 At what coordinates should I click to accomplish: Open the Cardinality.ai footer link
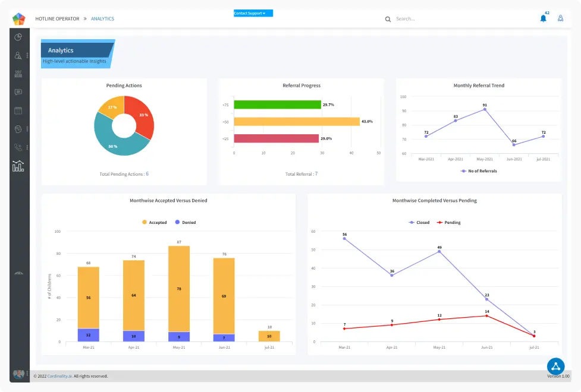point(59,376)
